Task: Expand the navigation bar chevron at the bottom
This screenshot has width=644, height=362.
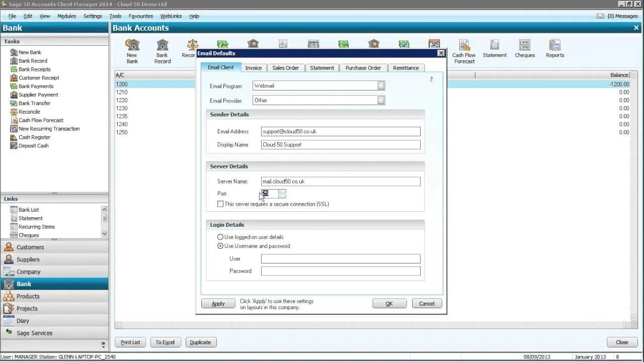Action: (x=103, y=344)
